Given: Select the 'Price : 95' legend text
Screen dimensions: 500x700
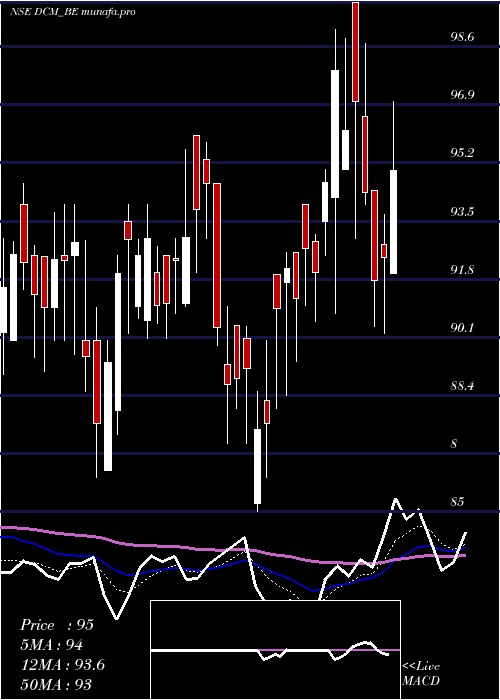Looking at the screenshot, I should pyautogui.click(x=57, y=625).
